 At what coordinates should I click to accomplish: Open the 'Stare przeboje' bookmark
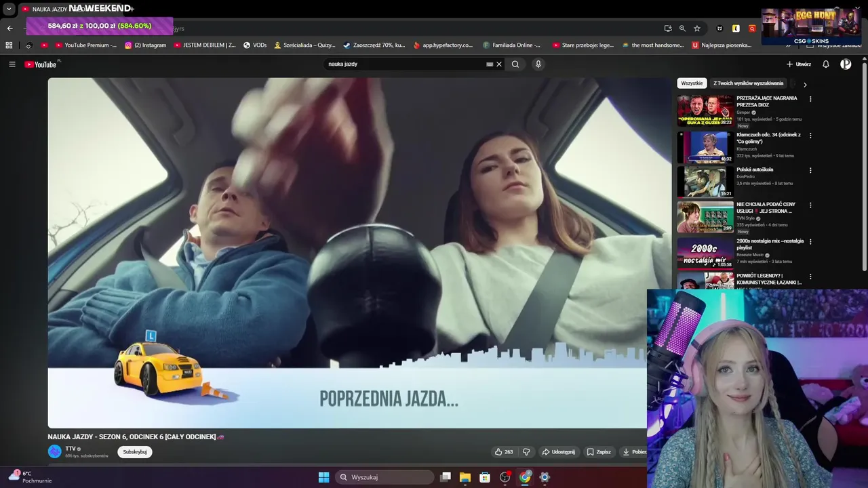pyautogui.click(x=583, y=45)
